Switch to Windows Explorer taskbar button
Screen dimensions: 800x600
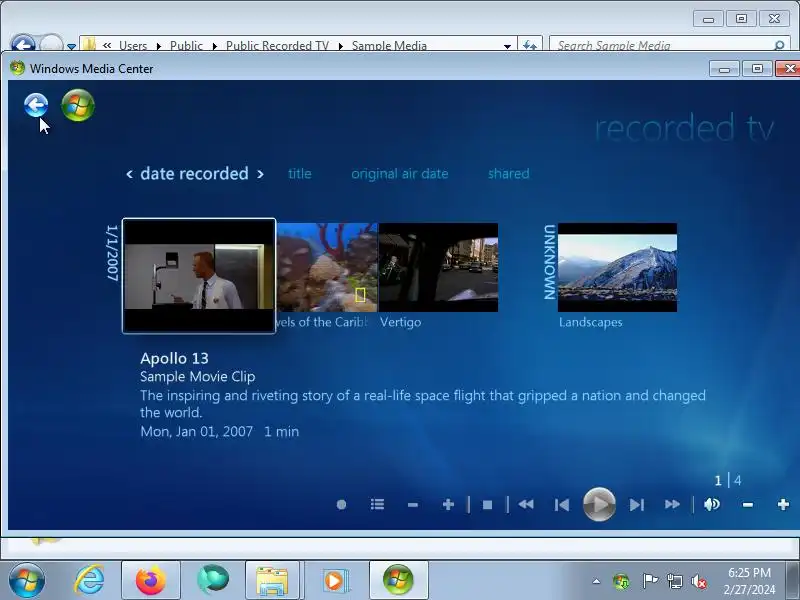coord(272,580)
